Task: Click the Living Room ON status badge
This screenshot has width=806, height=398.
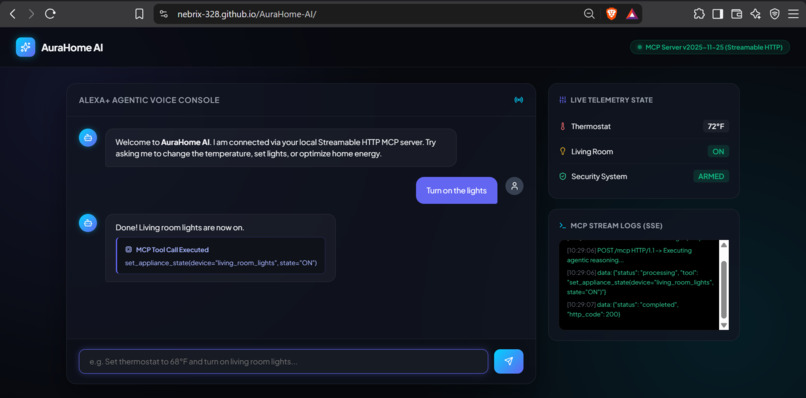Action: tap(718, 152)
